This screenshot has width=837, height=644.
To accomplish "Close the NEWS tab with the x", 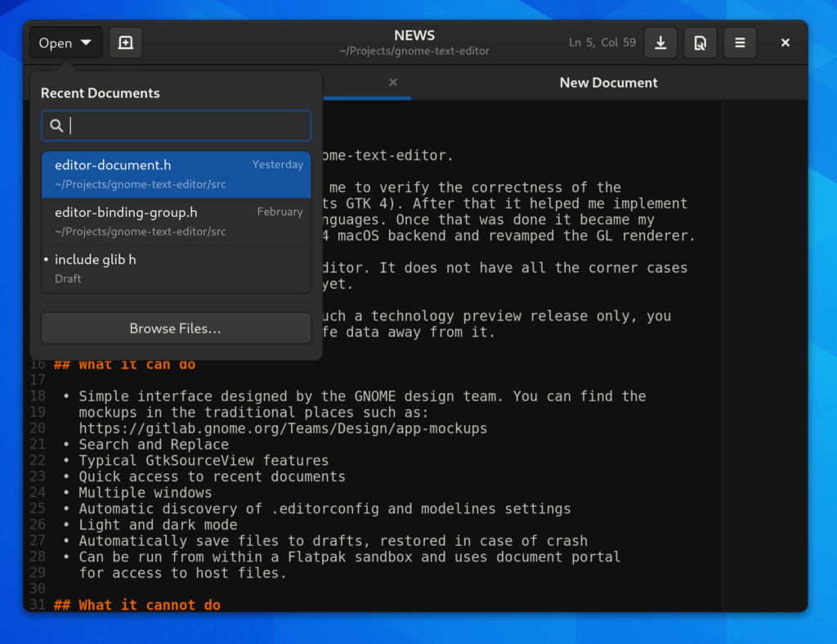I will [x=393, y=83].
